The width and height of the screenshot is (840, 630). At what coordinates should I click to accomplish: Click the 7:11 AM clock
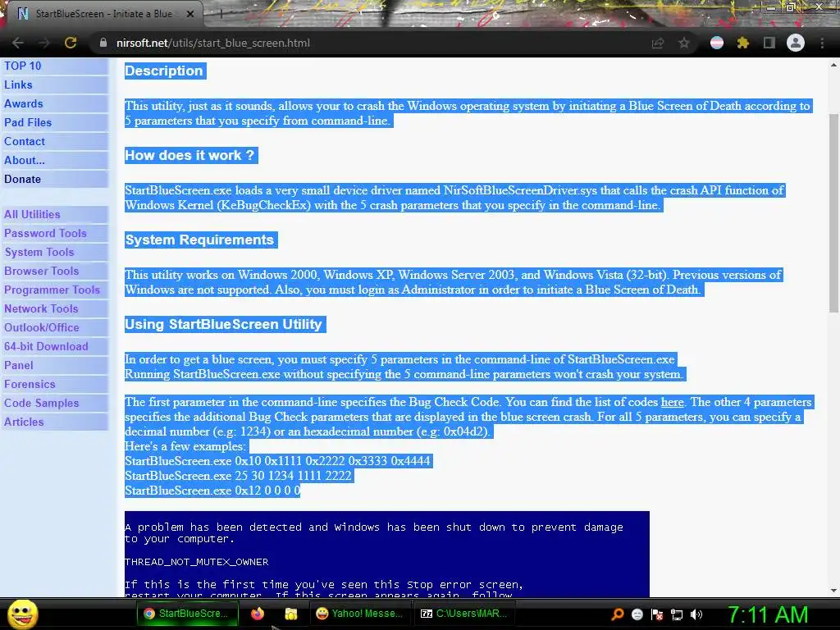click(768, 614)
